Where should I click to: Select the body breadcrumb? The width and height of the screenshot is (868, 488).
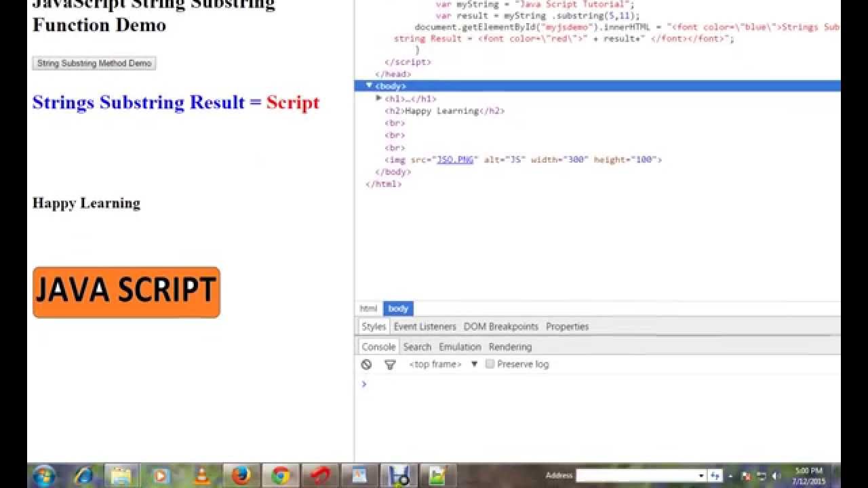pos(398,308)
